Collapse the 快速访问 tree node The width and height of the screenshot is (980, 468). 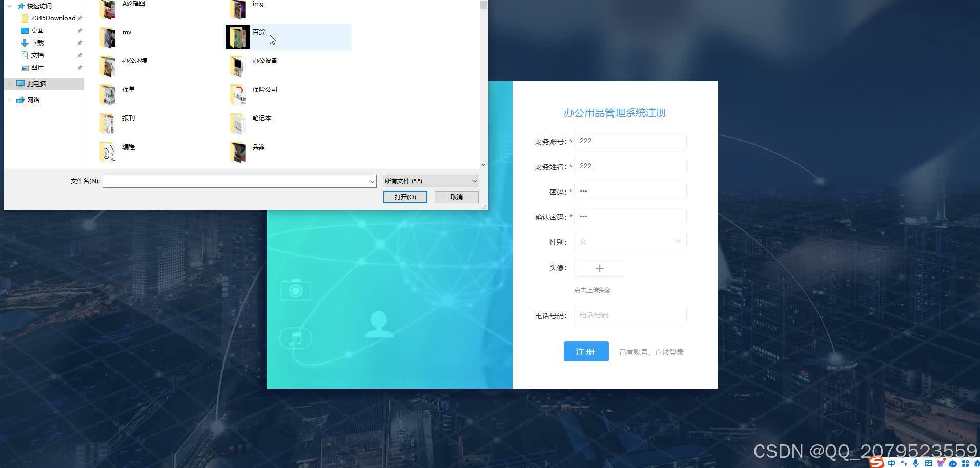(x=9, y=6)
